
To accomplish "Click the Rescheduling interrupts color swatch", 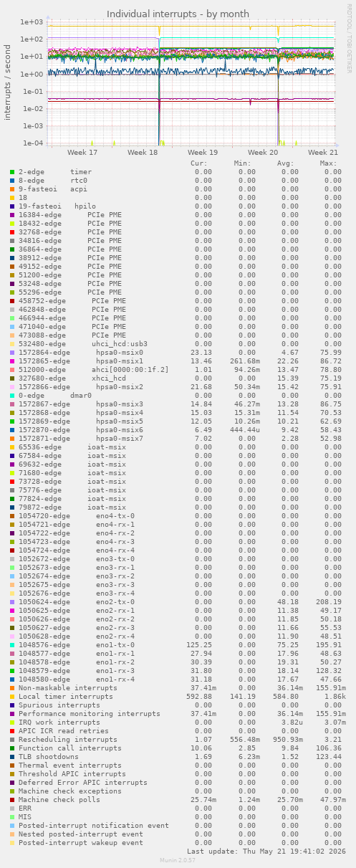I will click(x=12, y=740).
